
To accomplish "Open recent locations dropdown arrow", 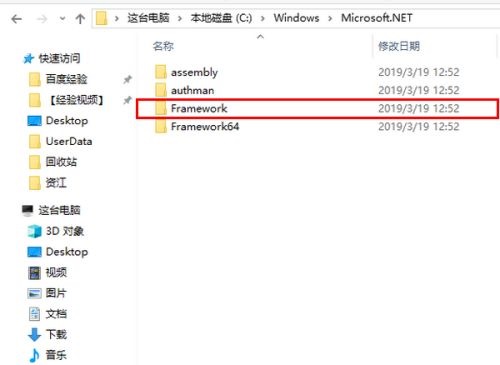I will [x=62, y=19].
